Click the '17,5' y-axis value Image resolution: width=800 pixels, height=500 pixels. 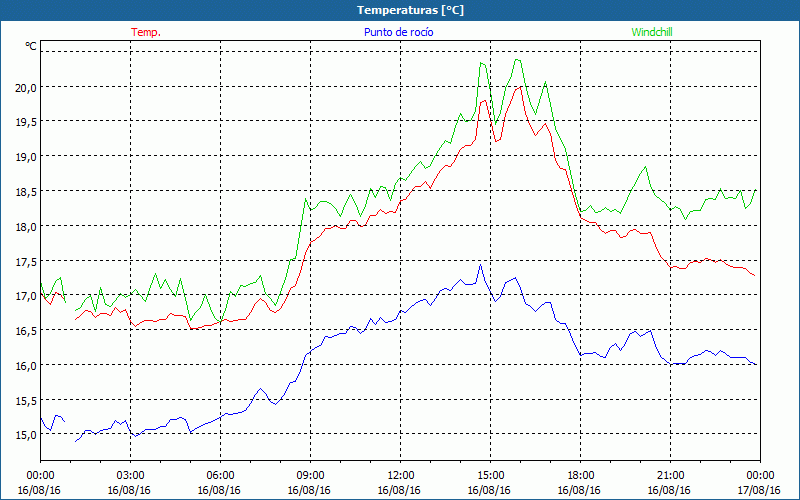pos(26,261)
